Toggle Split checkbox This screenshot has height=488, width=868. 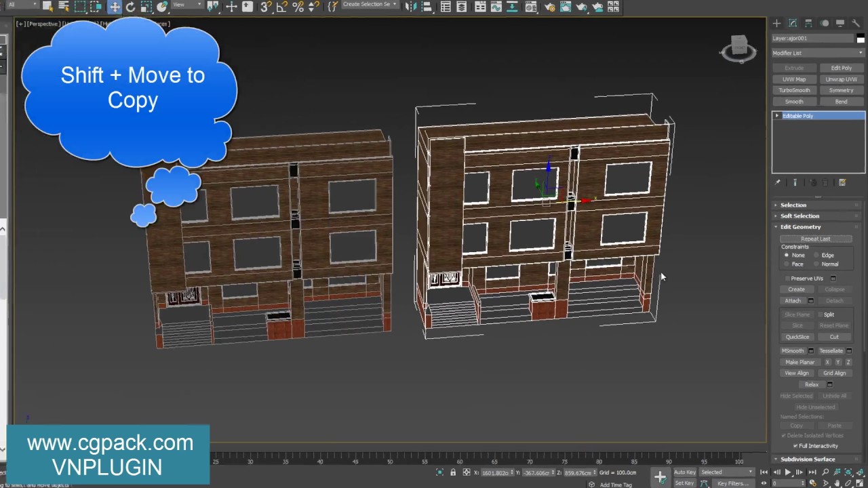coord(821,314)
